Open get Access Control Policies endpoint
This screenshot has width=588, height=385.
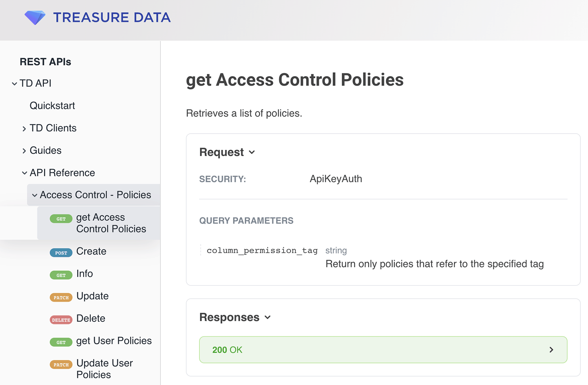tap(111, 223)
